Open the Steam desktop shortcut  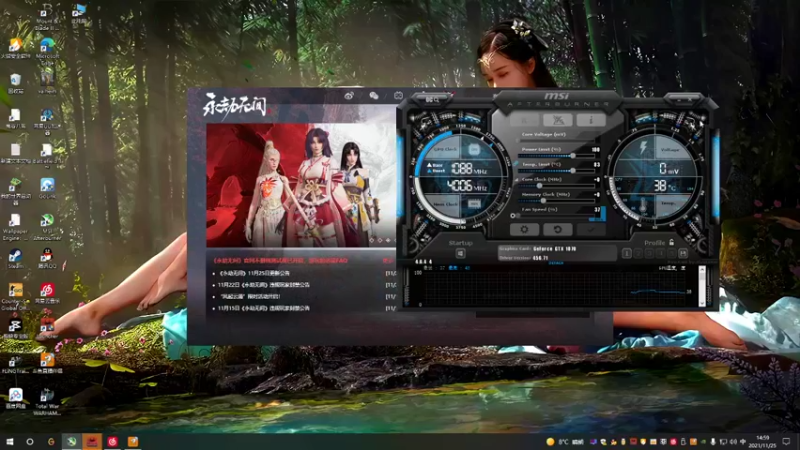coord(15,259)
